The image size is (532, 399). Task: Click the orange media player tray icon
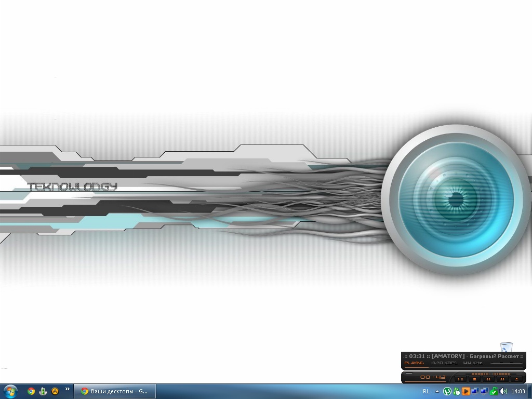[x=466, y=391]
